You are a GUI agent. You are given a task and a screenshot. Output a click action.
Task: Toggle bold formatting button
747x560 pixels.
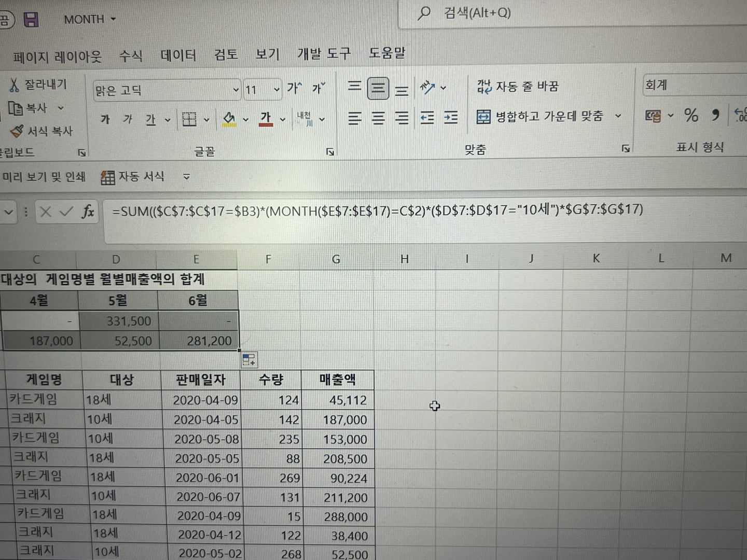point(105,120)
